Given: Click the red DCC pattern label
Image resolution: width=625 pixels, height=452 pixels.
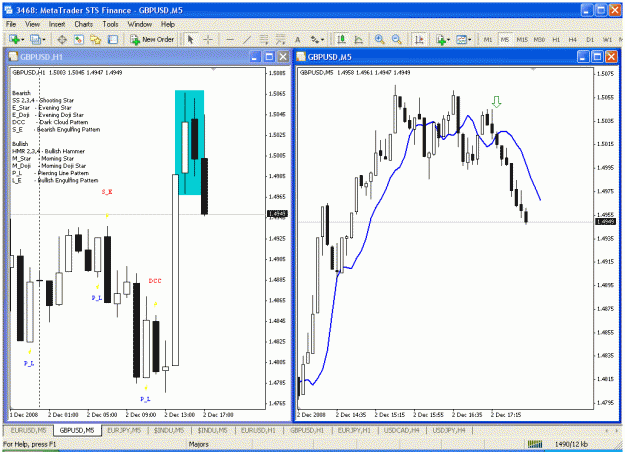Looking at the screenshot, I should click(155, 281).
